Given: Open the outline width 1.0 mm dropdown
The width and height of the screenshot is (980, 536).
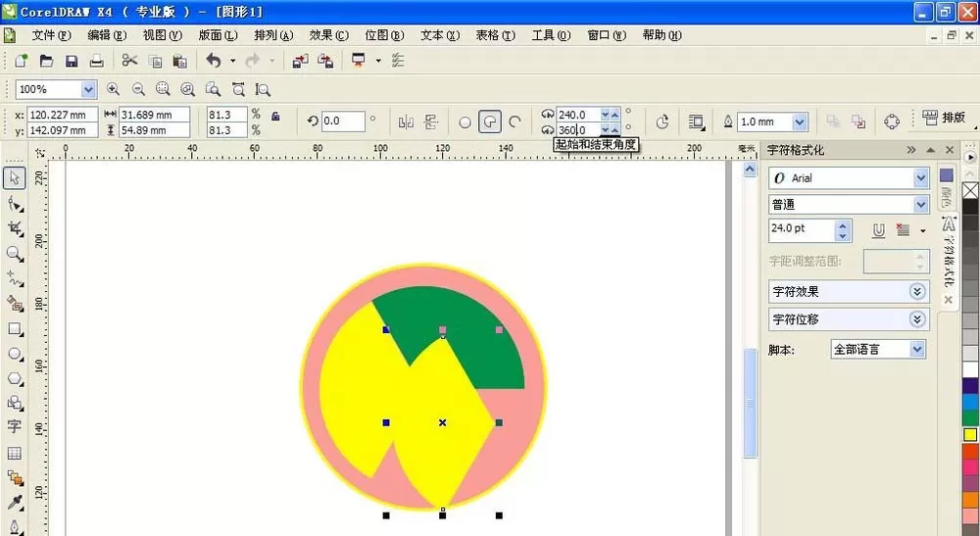Looking at the screenshot, I should point(800,122).
